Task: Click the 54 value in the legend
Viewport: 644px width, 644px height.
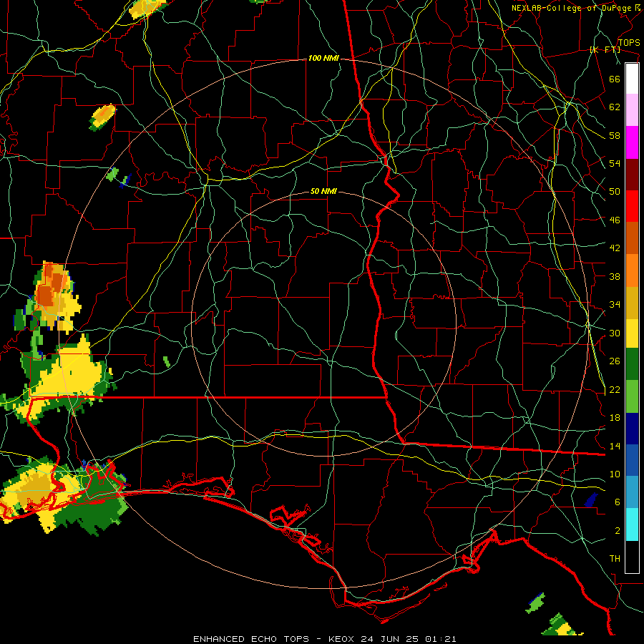Action: pos(615,163)
